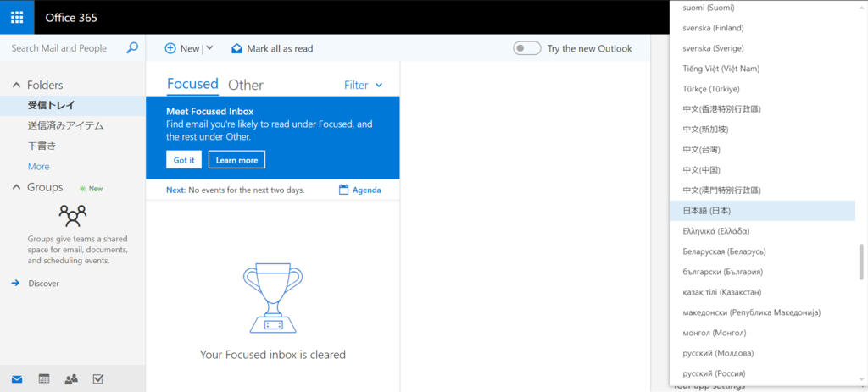Switch to the Focused tab
Screen dimensions: 868x392
[192, 84]
